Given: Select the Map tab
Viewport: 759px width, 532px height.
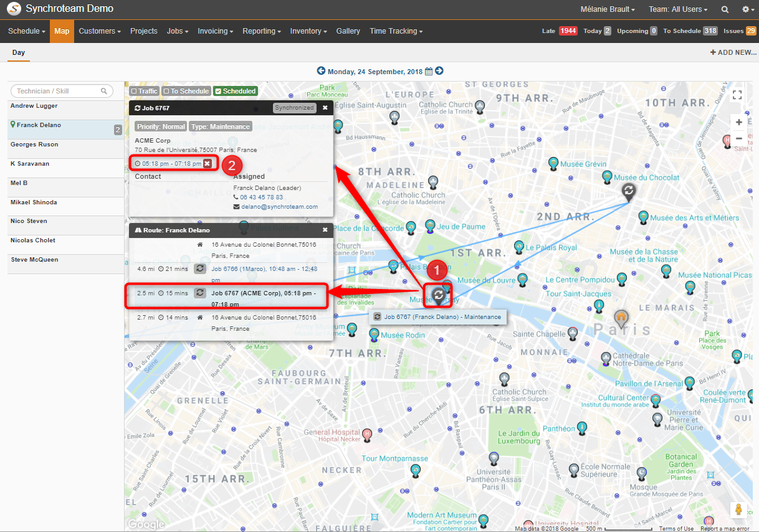Looking at the screenshot, I should click(62, 31).
